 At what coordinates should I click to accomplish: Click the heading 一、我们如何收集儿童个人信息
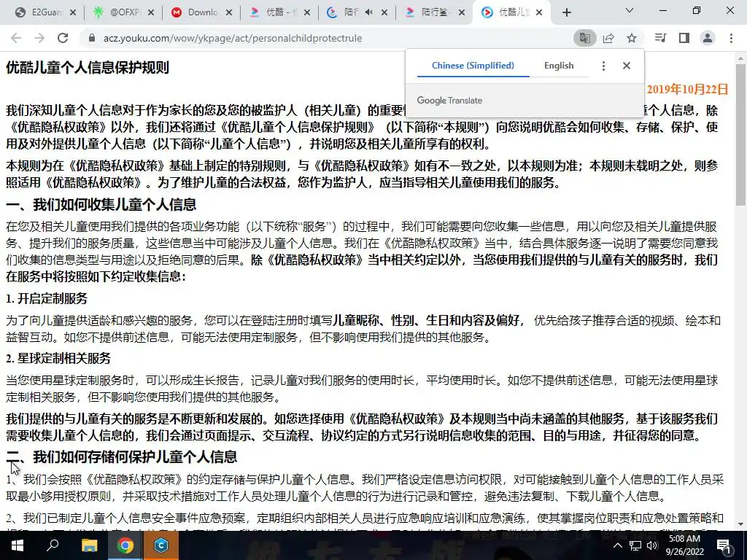[x=101, y=205]
